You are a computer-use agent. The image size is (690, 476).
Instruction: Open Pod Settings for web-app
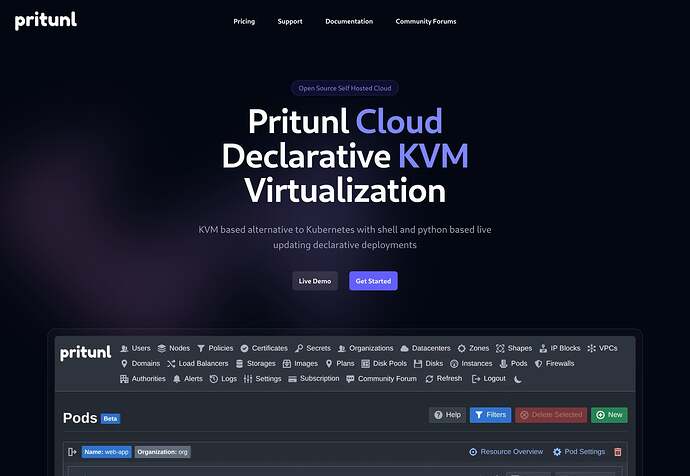(x=579, y=452)
